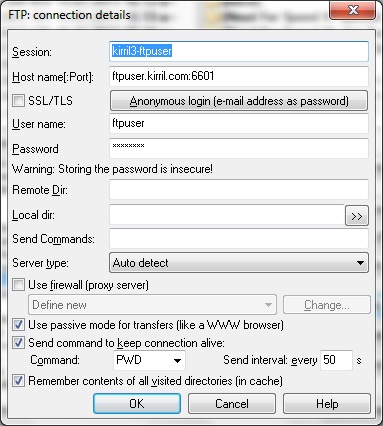The width and height of the screenshot is (383, 426).
Task: Disable Send command to keep connection alive
Action: (18, 343)
